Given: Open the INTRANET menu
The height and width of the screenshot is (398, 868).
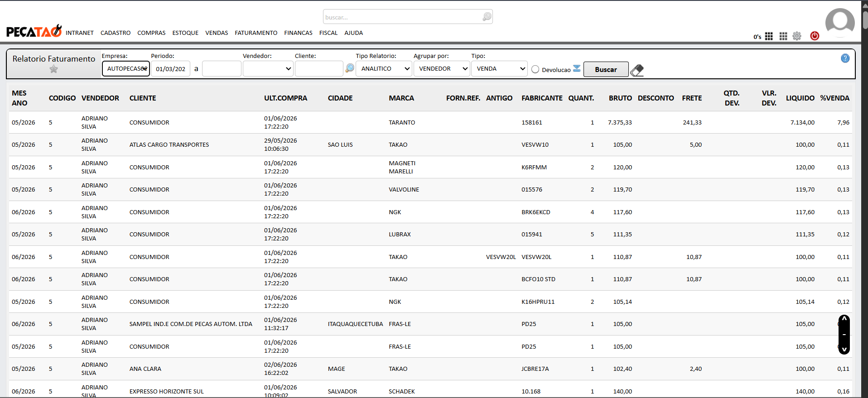Looking at the screenshot, I should [x=80, y=33].
